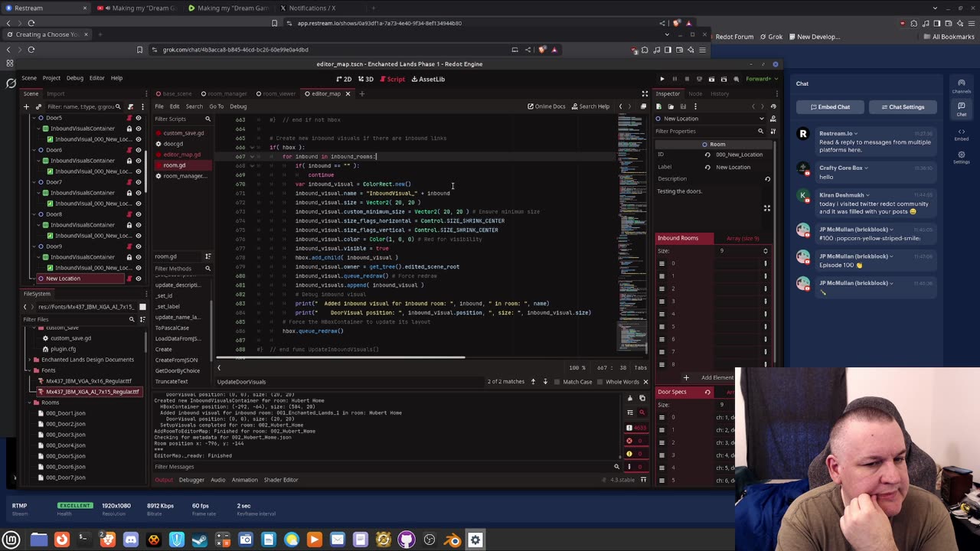Open the Debug menu in the main menu bar

pyautogui.click(x=74, y=77)
